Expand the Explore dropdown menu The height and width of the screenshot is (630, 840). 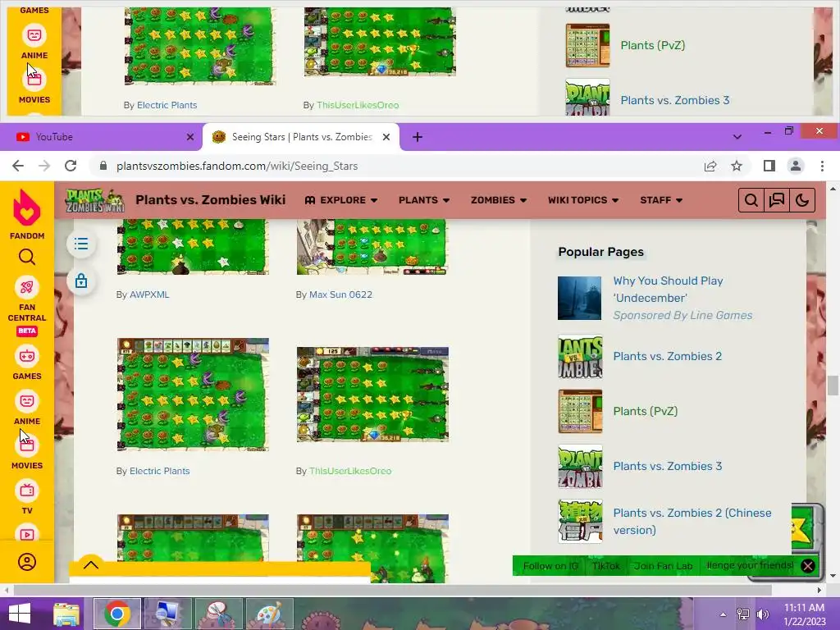(341, 200)
